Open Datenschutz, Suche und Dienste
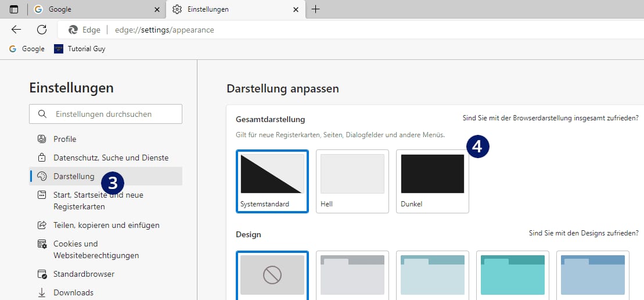Viewport: 644px width, 300px height. (x=106, y=158)
